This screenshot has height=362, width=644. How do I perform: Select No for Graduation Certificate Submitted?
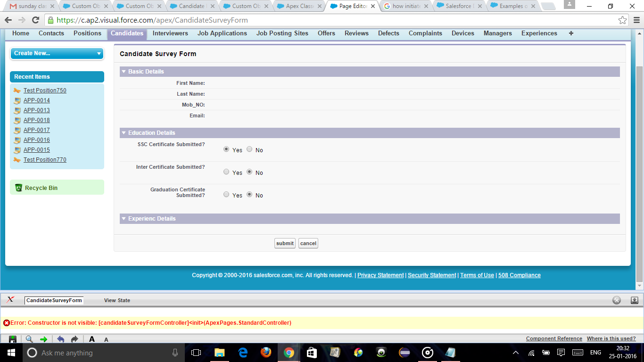(x=249, y=194)
